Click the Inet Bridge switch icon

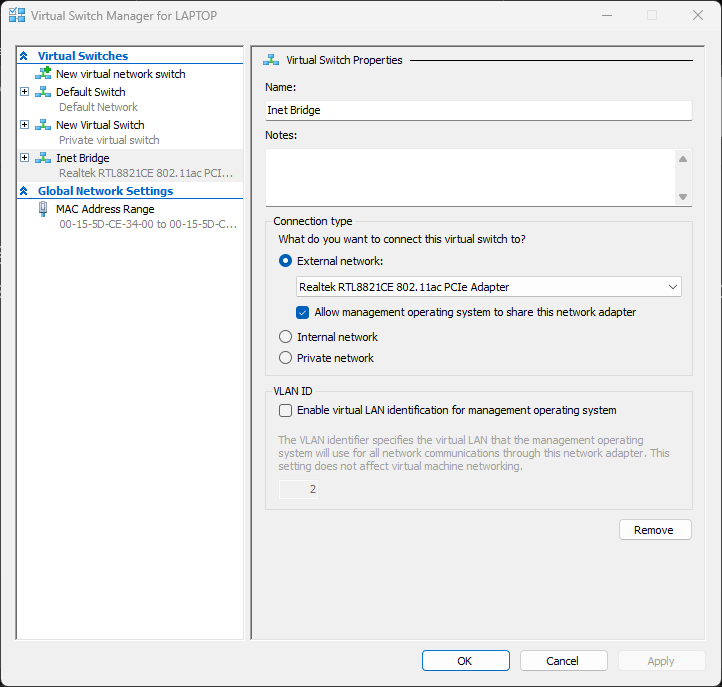pyautogui.click(x=43, y=158)
